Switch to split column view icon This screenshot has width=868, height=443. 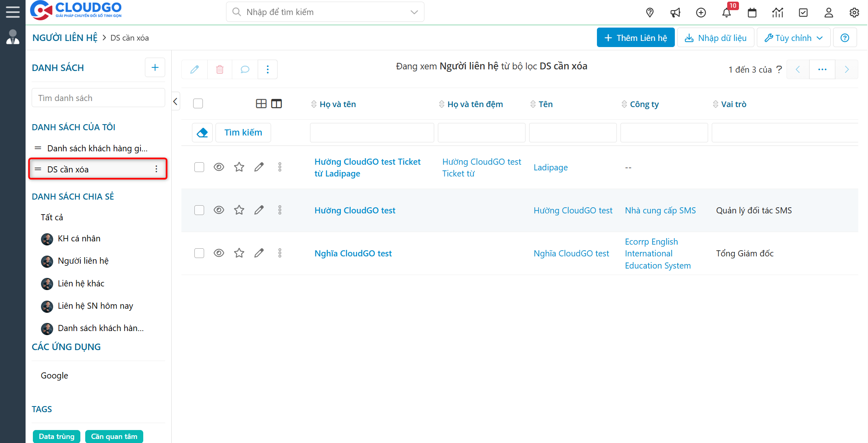tap(276, 104)
